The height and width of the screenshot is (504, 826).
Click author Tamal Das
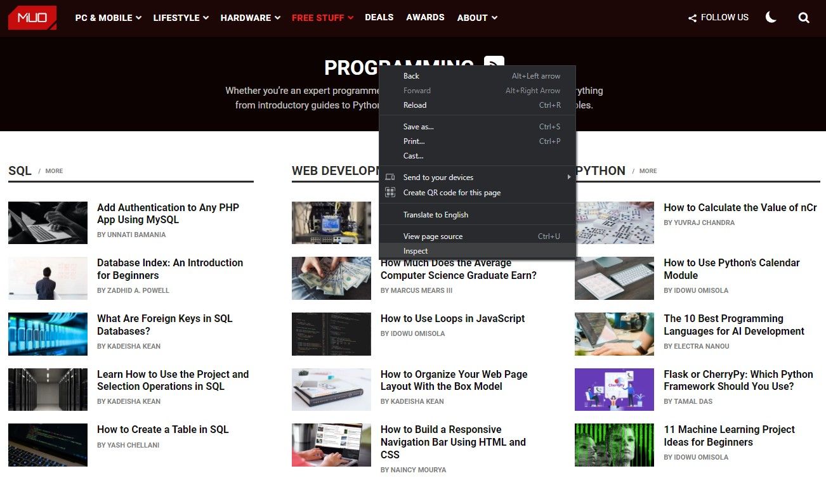click(688, 402)
